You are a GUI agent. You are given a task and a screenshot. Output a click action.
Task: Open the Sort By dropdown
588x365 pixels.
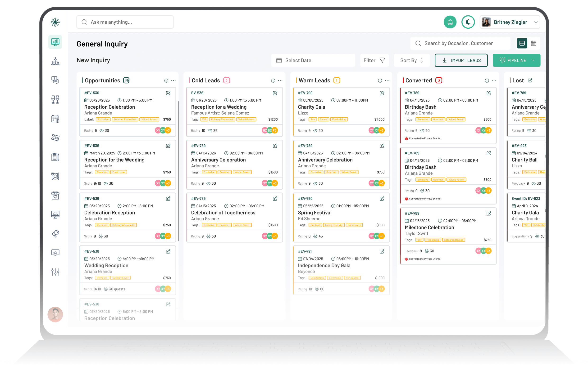coord(411,60)
